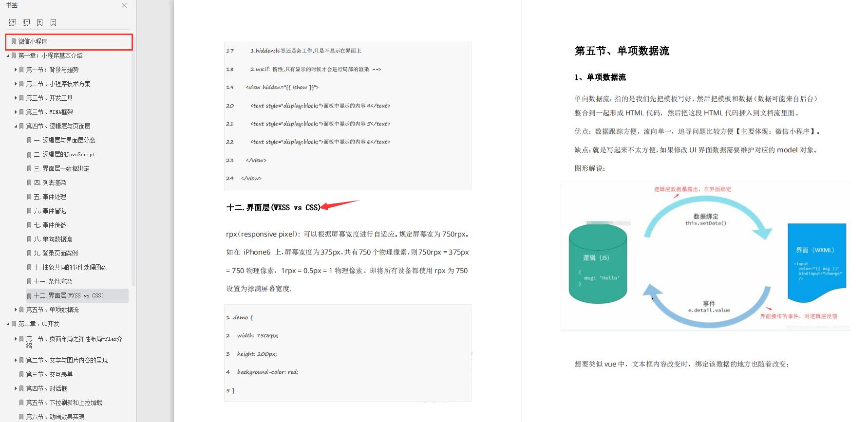
Task: Expand 第四节、对话框 bookmark arrow
Action: 16,389
